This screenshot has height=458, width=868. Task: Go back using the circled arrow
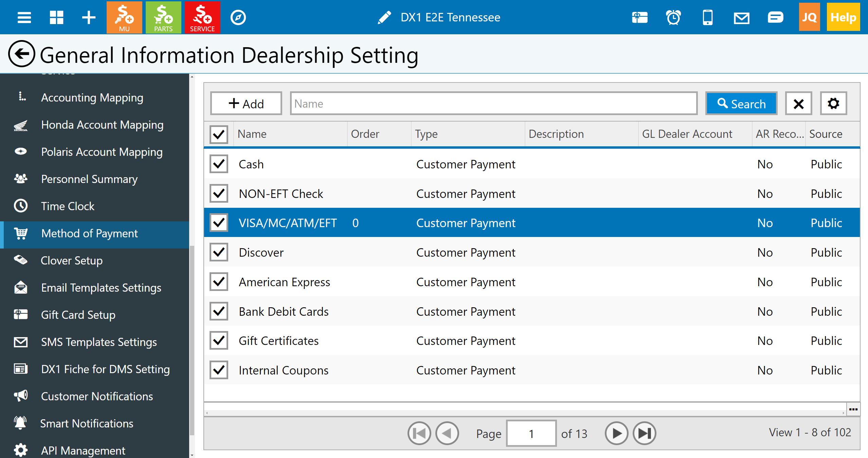[x=21, y=54]
